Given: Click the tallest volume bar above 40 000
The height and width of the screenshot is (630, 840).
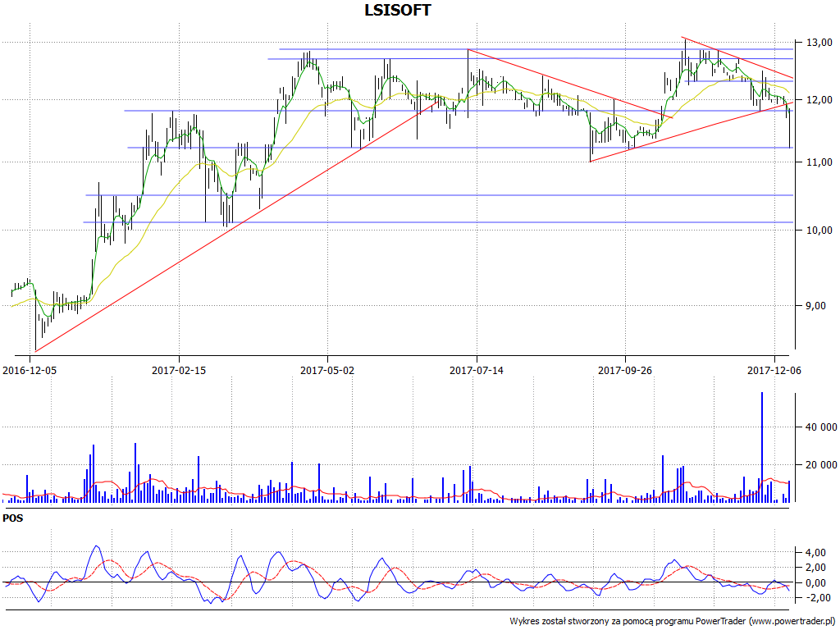Looking at the screenshot, I should (762, 447).
